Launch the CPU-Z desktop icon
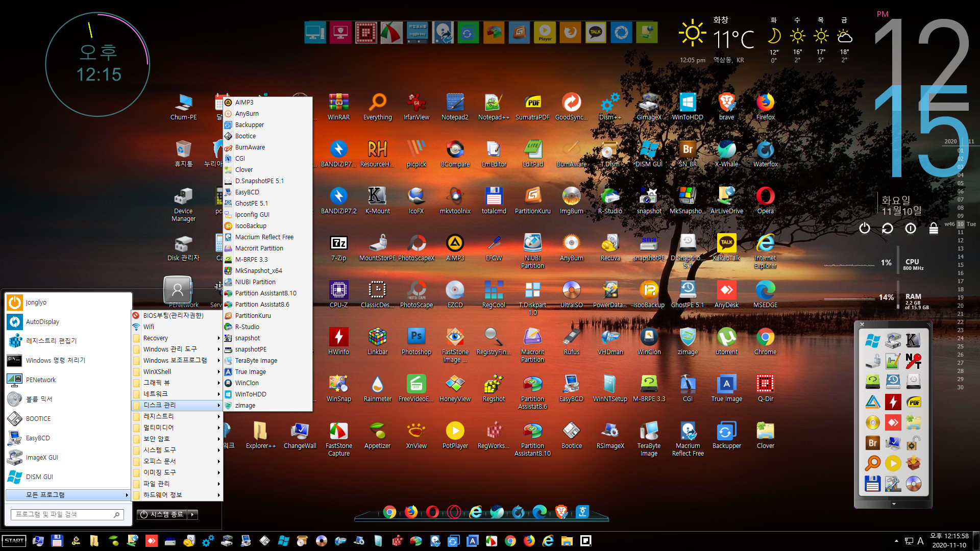The width and height of the screenshot is (980, 551). [x=338, y=294]
